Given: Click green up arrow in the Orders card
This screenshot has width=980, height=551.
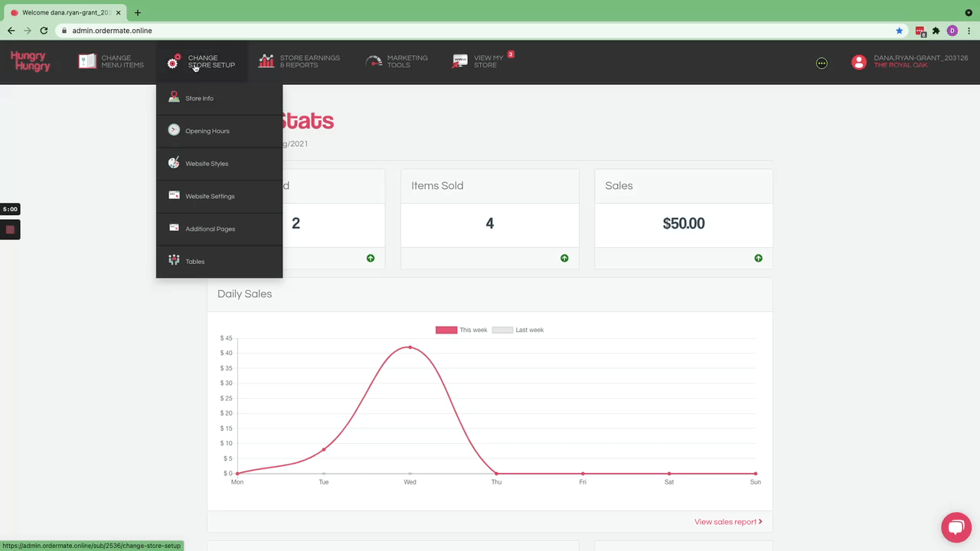Looking at the screenshot, I should pyautogui.click(x=371, y=258).
